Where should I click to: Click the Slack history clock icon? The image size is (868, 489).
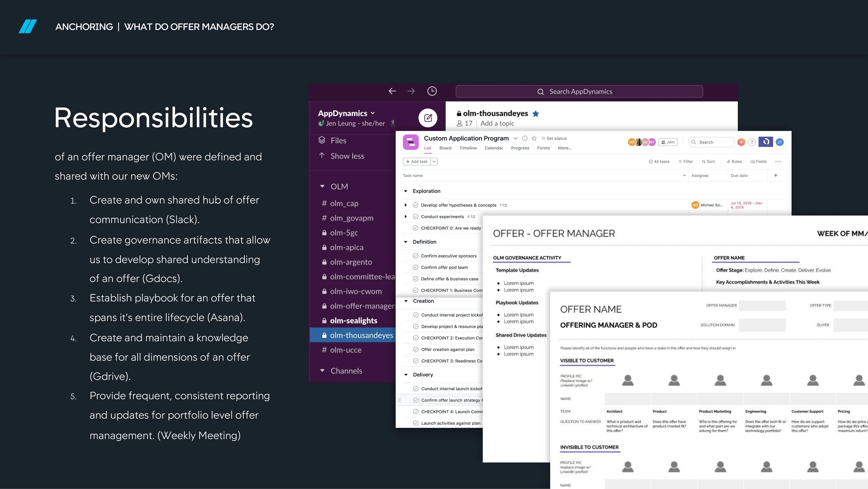432,91
